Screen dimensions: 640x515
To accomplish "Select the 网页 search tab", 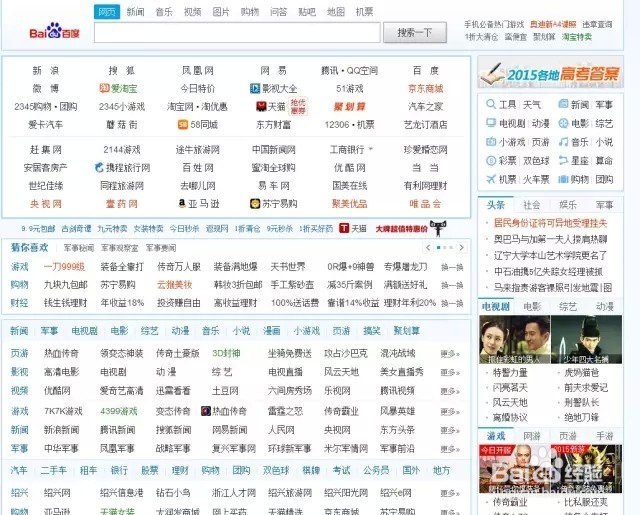I will [x=107, y=12].
